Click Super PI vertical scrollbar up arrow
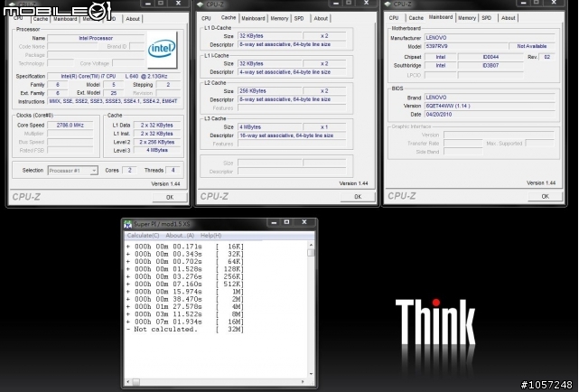The width and height of the screenshot is (579, 392). click(x=311, y=245)
